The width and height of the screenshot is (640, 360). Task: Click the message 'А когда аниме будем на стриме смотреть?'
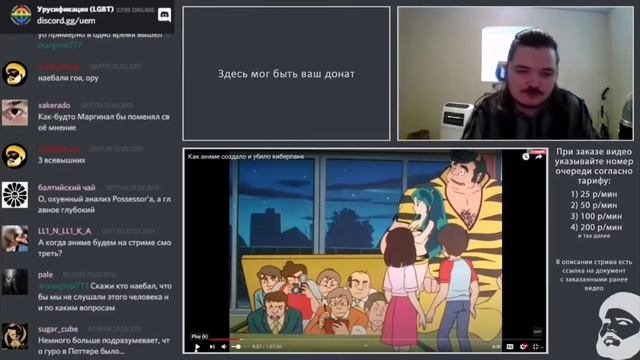click(x=104, y=248)
